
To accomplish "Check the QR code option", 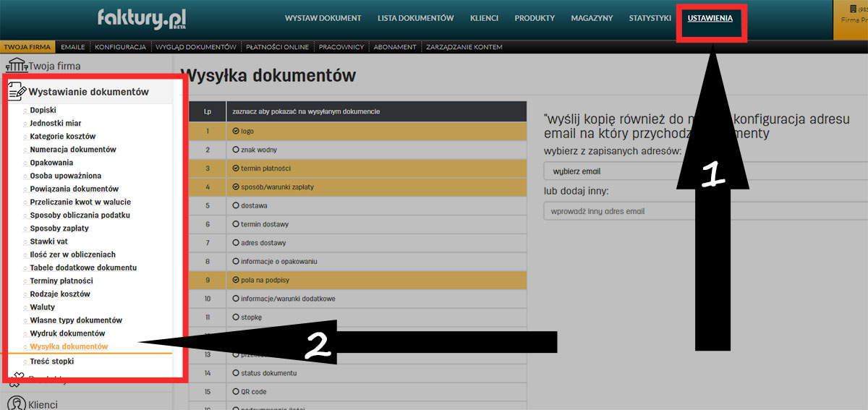I will [x=236, y=391].
